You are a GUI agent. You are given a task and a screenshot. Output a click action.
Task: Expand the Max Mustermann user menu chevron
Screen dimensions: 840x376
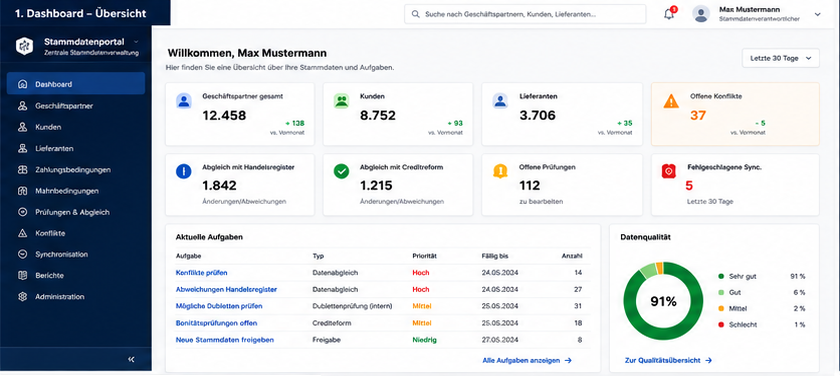pos(818,14)
